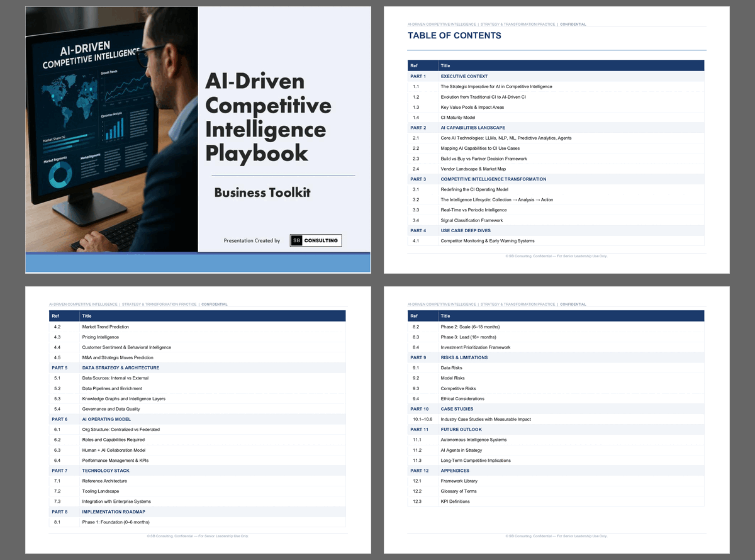Screen dimensions: 755x560
Task: Click the Business Toolkit subtitle
Action: coord(262,193)
